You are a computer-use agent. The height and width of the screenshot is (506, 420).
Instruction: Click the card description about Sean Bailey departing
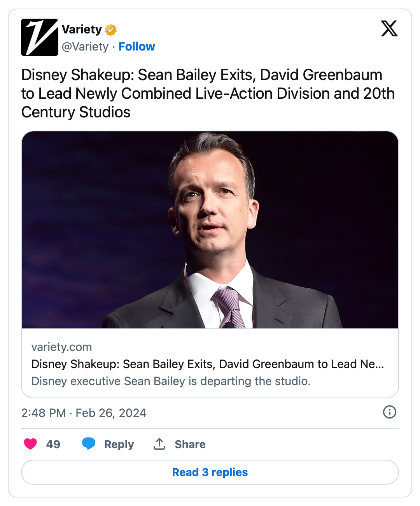click(x=171, y=381)
